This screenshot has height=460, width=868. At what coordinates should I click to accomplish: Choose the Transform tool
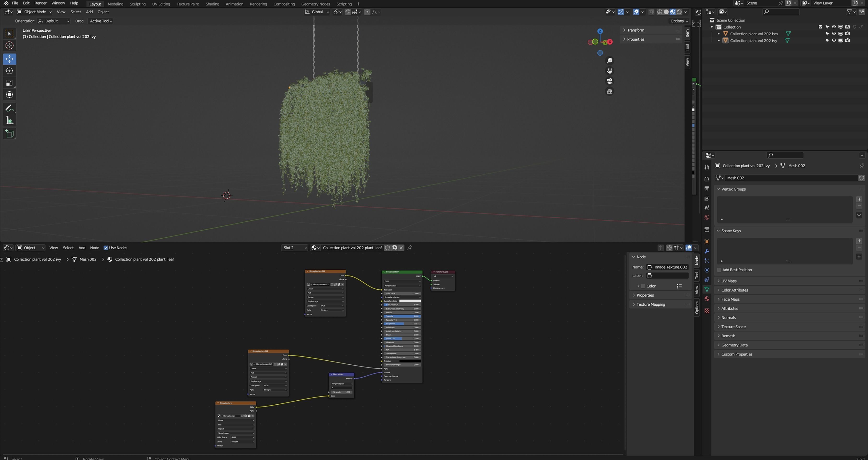click(9, 95)
